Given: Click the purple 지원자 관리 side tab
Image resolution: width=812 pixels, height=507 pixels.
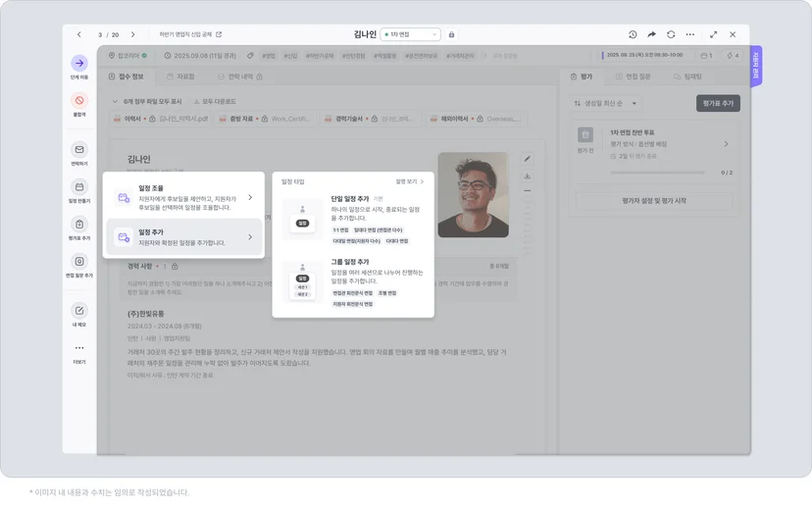Looking at the screenshot, I should click(x=755, y=66).
